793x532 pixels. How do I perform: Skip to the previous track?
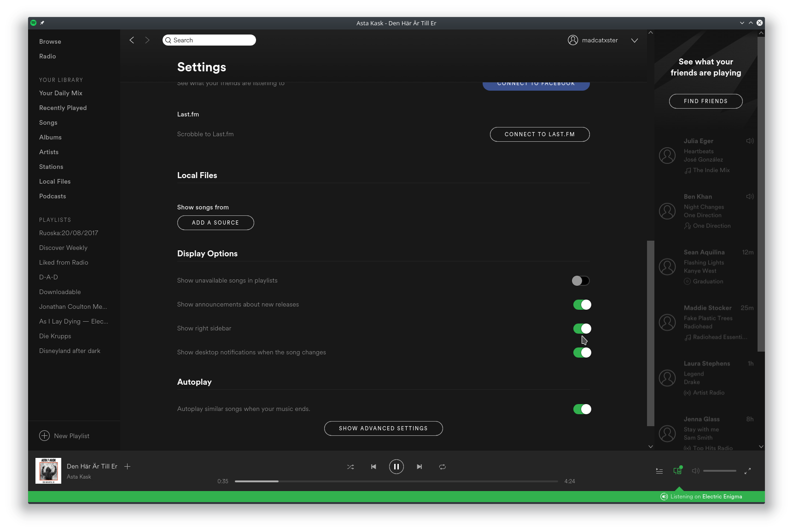(x=373, y=467)
